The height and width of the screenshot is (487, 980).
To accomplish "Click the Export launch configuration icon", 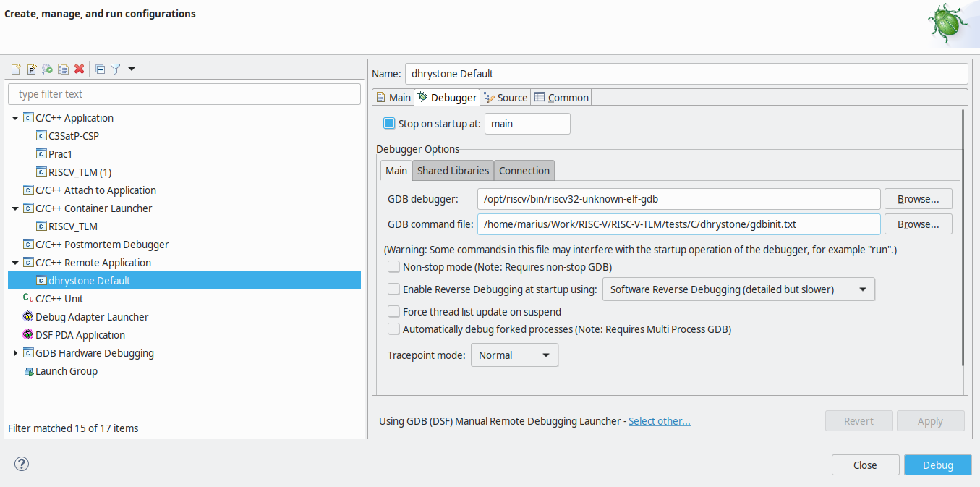I will coord(47,69).
